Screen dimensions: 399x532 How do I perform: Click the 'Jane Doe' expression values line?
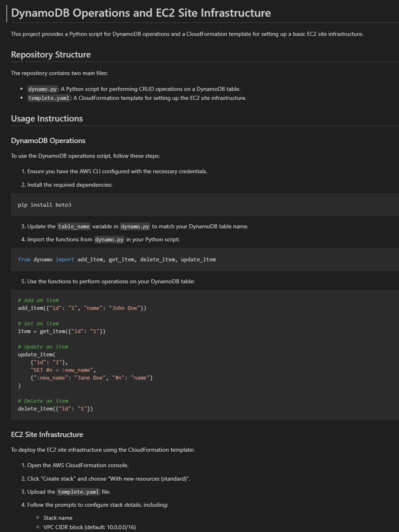tap(92, 378)
